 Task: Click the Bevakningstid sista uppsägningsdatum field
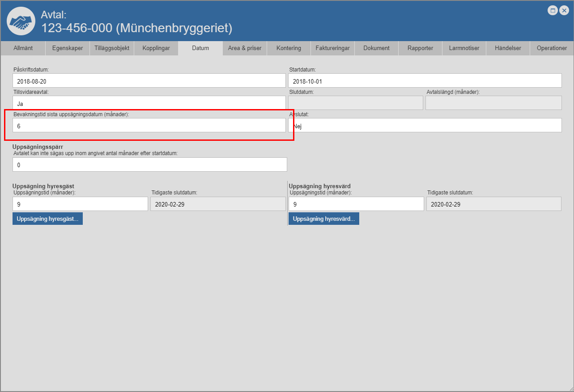[149, 126]
